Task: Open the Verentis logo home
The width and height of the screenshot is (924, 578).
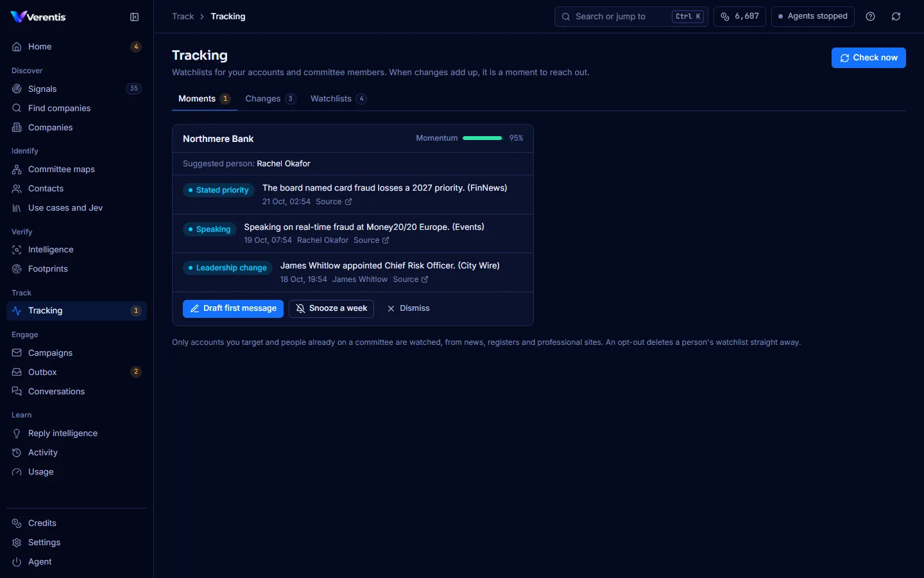Action: [38, 17]
